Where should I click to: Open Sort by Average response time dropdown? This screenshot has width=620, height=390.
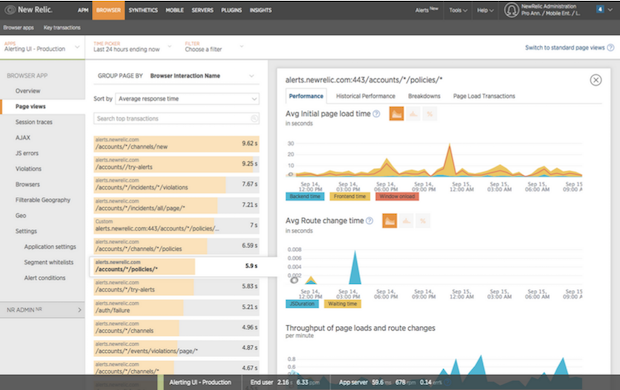pos(187,99)
